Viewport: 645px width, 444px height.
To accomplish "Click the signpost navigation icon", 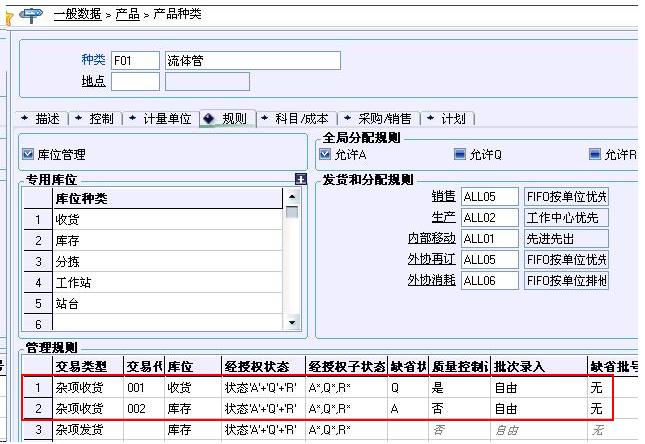I will point(31,12).
